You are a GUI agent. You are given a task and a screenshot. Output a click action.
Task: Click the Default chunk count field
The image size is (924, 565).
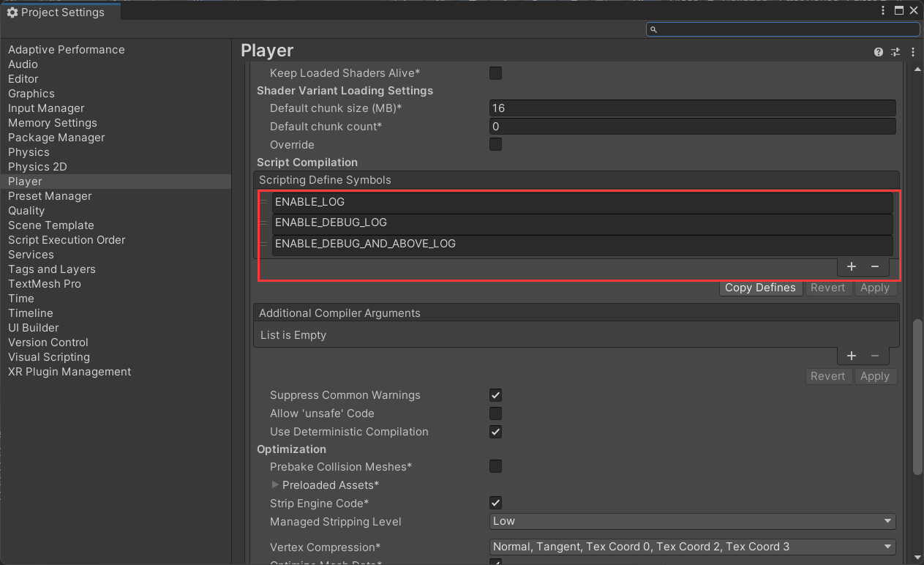(692, 127)
